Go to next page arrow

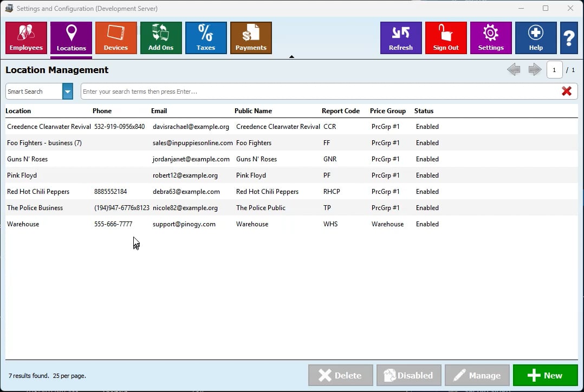pyautogui.click(x=535, y=69)
